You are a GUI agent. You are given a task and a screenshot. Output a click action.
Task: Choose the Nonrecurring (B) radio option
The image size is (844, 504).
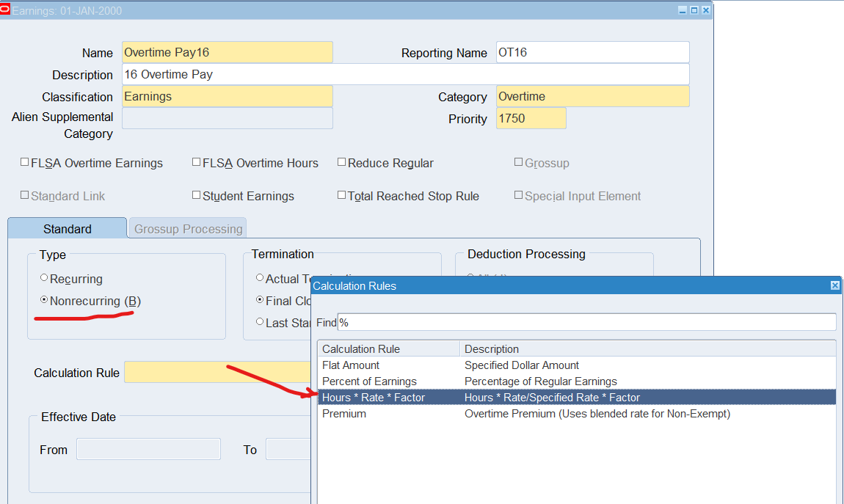(44, 300)
